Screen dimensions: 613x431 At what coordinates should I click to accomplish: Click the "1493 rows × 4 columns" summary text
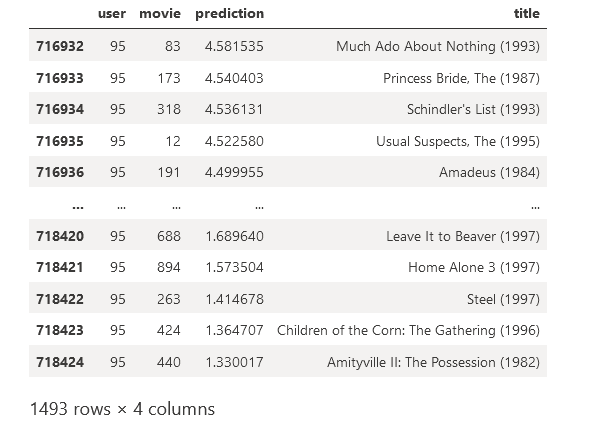click(x=122, y=408)
